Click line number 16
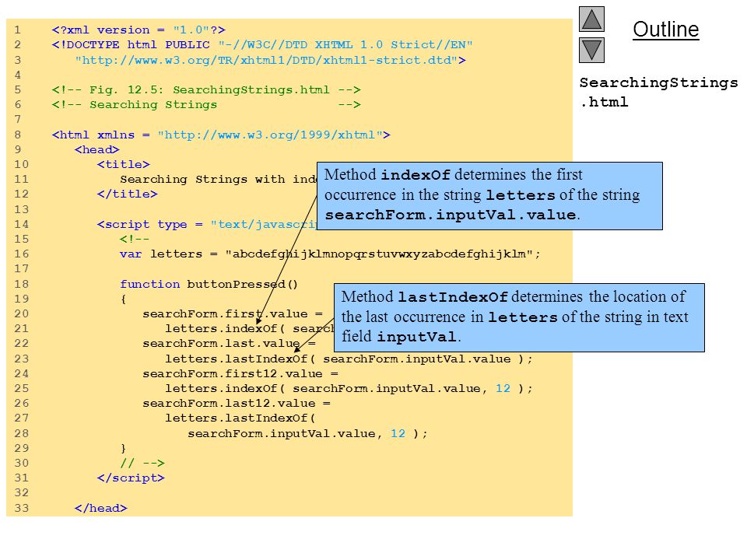The width and height of the screenshot is (747, 560). point(22,254)
